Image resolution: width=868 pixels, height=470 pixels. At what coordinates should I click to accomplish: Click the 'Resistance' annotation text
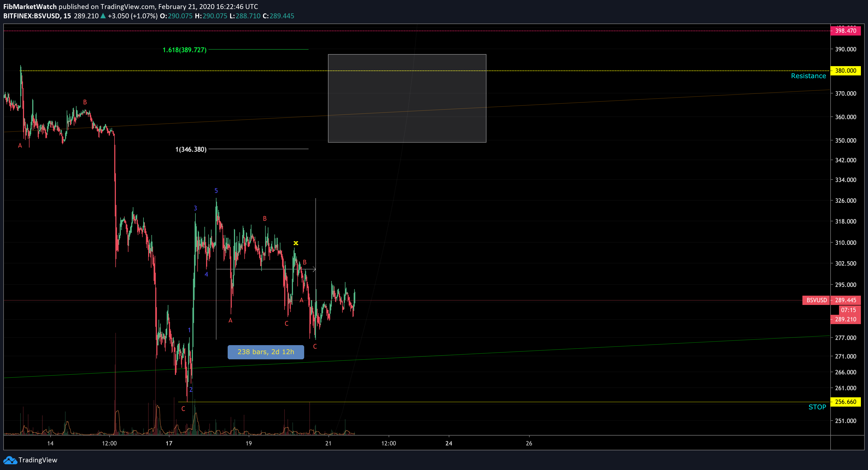(808, 76)
